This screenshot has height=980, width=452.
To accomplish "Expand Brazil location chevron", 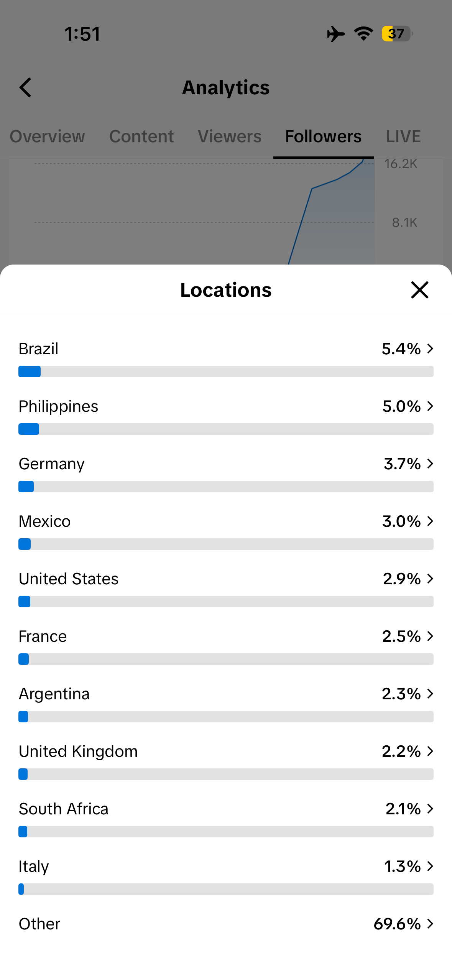I will [x=430, y=349].
